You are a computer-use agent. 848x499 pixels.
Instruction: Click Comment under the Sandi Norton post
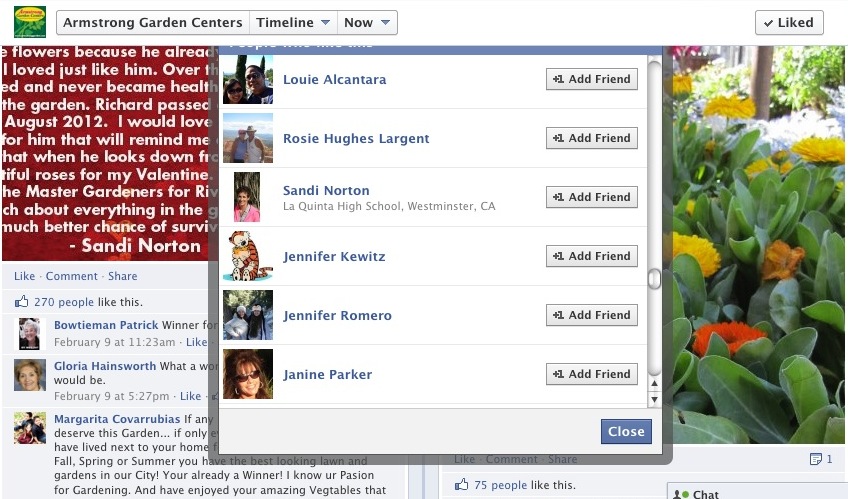(71, 276)
